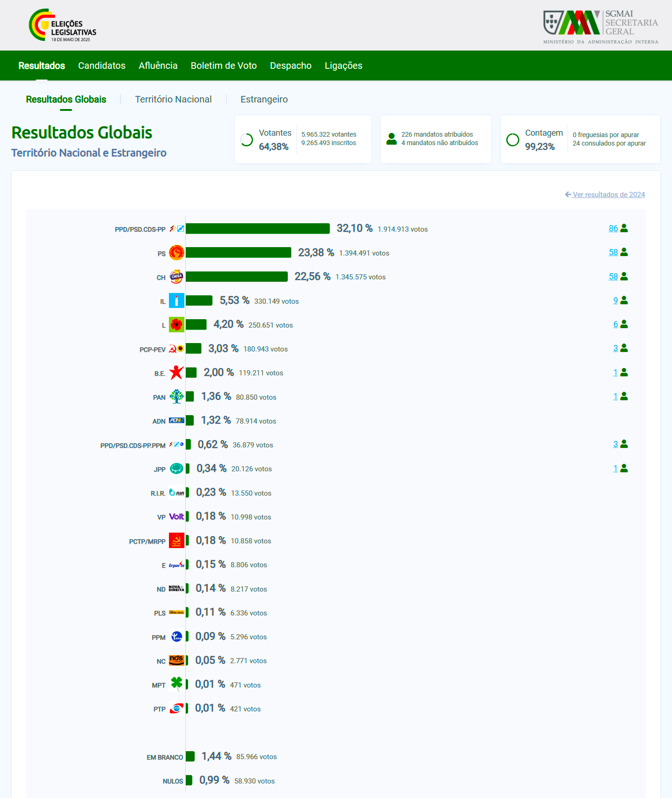672x798 pixels.
Task: Click the MPT green clover logo
Action: (176, 684)
